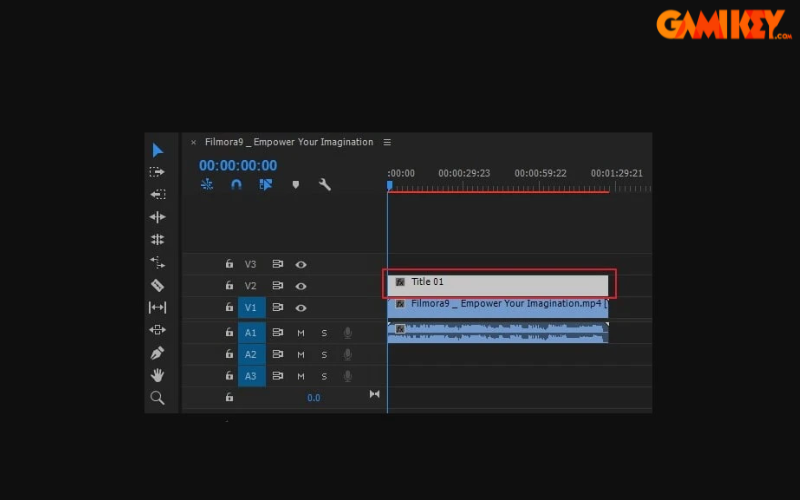The width and height of the screenshot is (800, 500).
Task: Select the Ripple Edit tool
Action: click(x=157, y=217)
